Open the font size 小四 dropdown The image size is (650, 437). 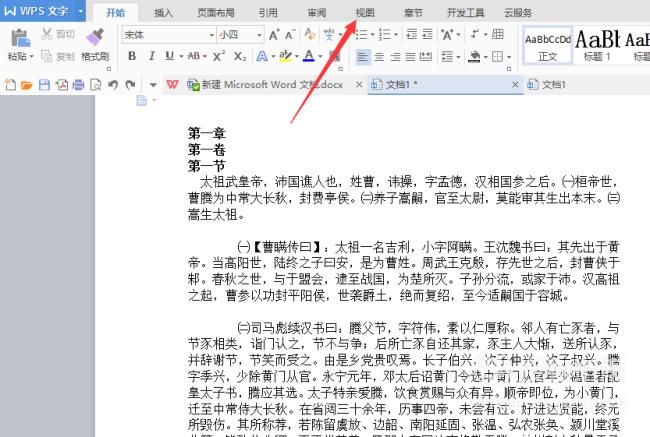point(260,35)
